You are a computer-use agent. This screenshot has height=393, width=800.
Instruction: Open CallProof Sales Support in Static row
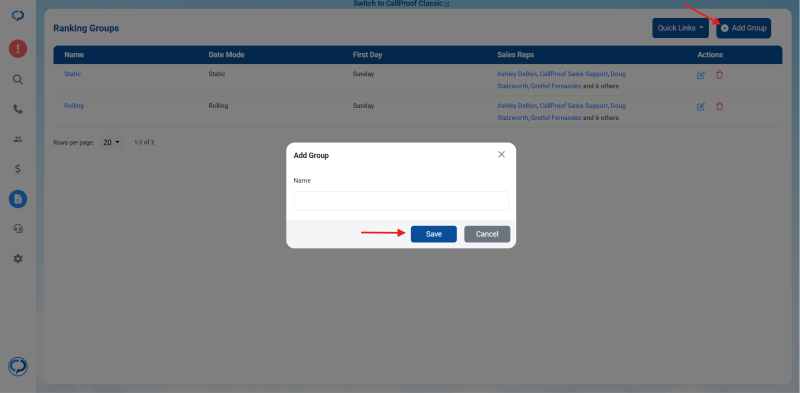[573, 74]
